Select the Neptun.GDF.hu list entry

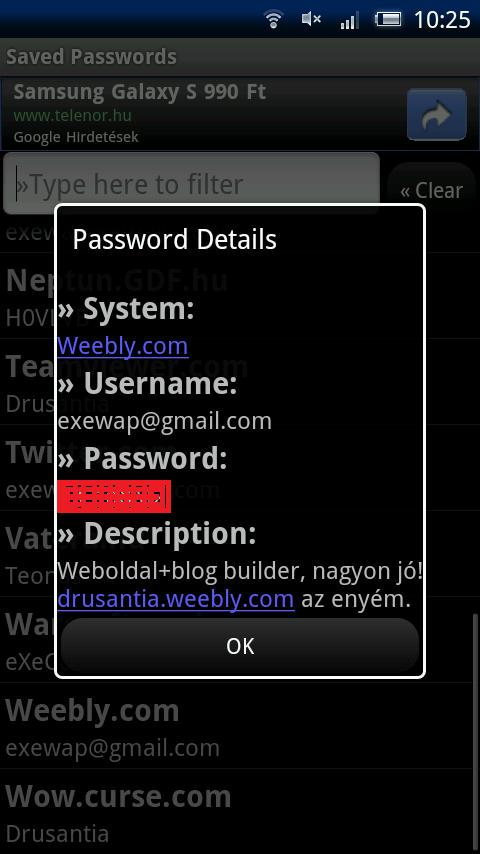point(240,295)
